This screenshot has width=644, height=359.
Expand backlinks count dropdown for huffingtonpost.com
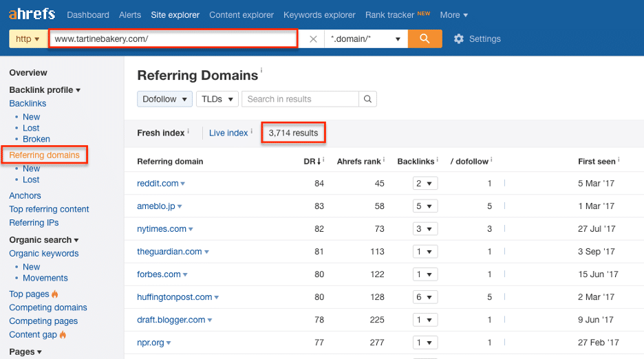point(426,297)
